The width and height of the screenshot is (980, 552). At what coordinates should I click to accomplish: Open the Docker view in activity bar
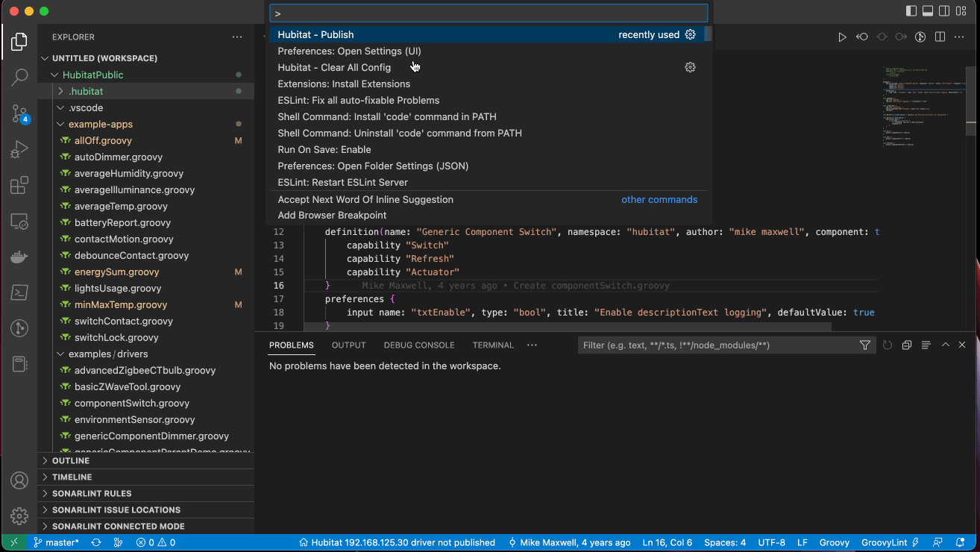pos(19,257)
